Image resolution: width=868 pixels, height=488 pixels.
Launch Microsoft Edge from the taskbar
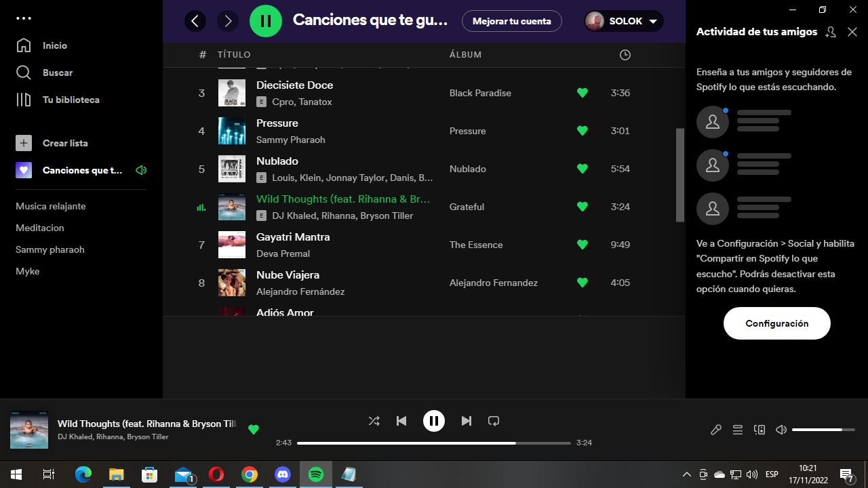[83, 474]
